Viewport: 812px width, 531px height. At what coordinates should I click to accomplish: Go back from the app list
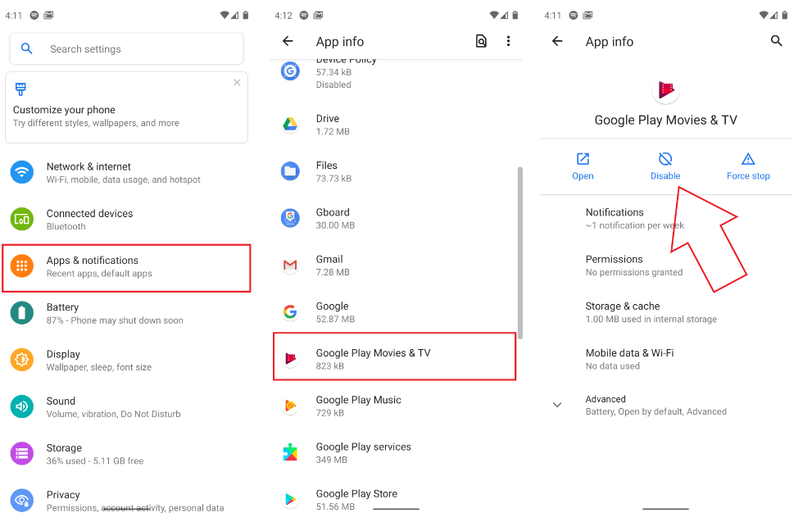[x=288, y=41]
